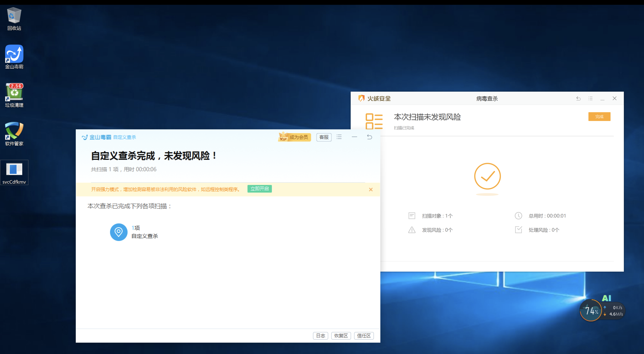Open the Recycle Bin desktop icon
The image size is (644, 354).
(x=14, y=15)
